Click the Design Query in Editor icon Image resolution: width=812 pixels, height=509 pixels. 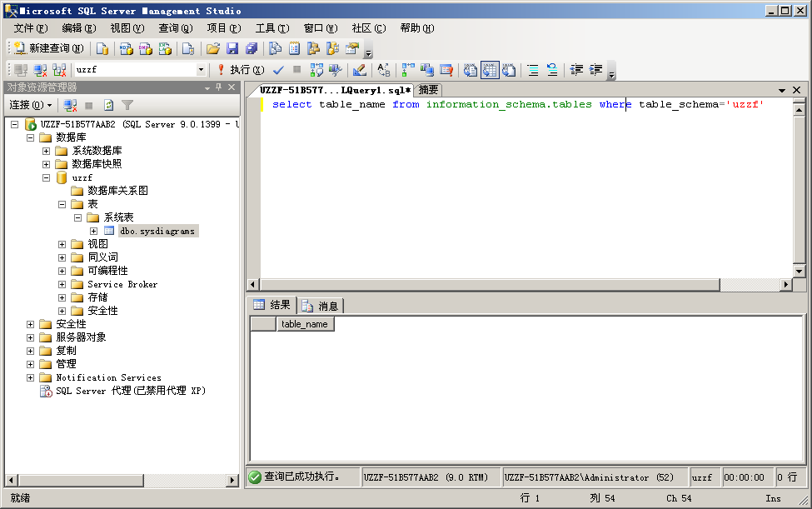click(360, 70)
